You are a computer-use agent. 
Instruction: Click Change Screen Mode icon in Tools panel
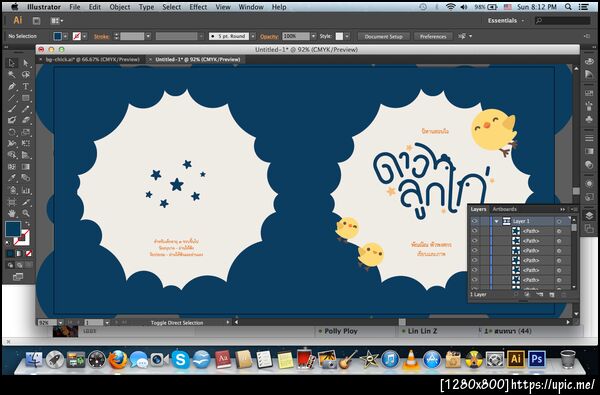(x=18, y=277)
